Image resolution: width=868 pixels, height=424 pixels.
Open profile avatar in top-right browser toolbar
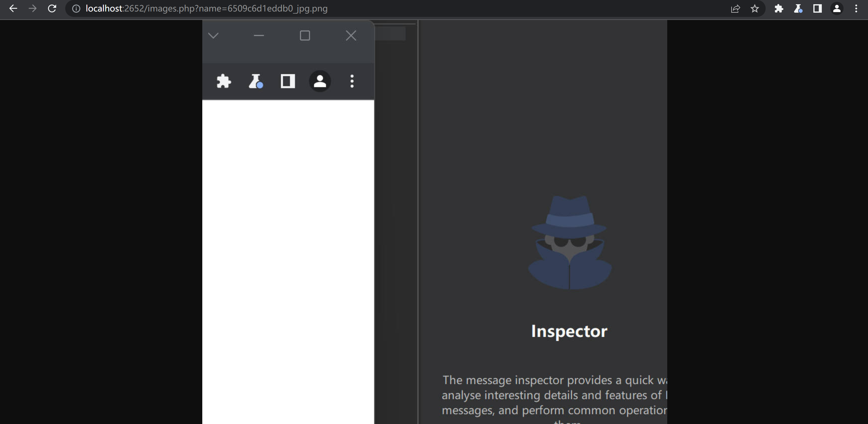(837, 8)
